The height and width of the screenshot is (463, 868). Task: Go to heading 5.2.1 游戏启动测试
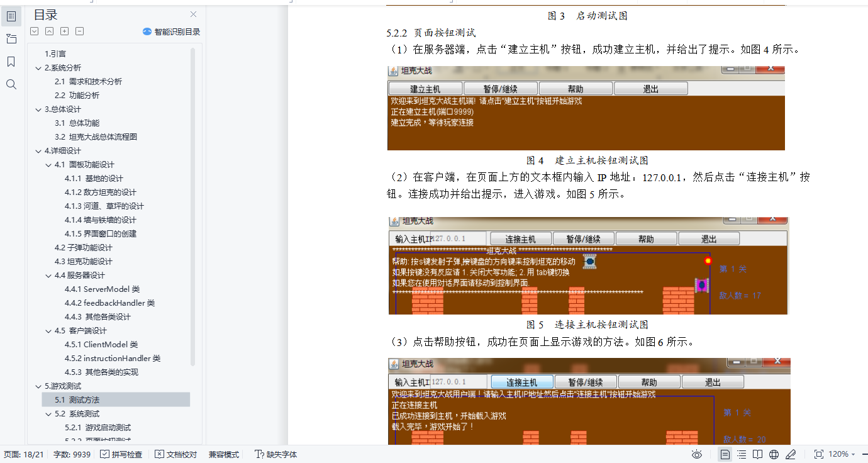click(97, 428)
